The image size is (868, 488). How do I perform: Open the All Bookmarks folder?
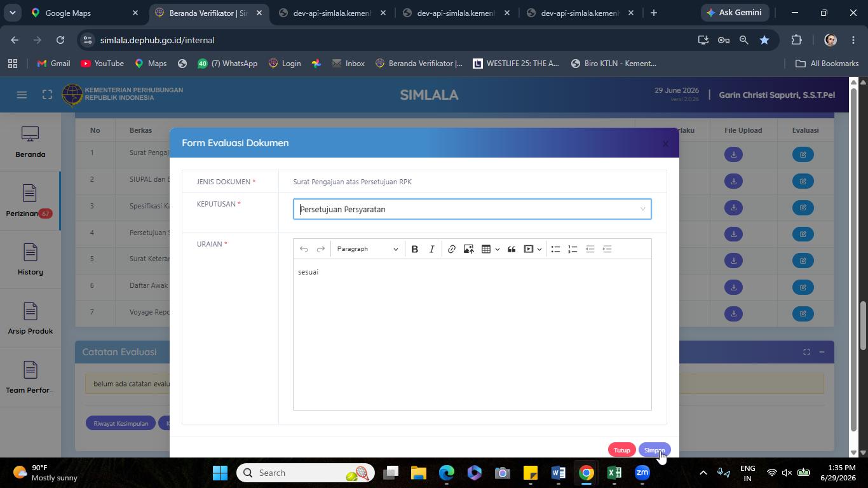pyautogui.click(x=827, y=64)
